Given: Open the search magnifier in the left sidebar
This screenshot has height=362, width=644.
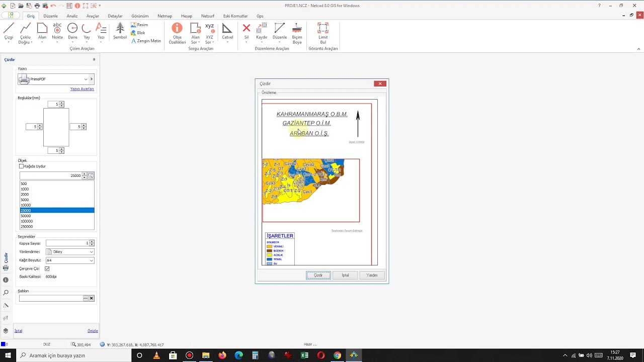Looking at the screenshot, I should [6, 293].
